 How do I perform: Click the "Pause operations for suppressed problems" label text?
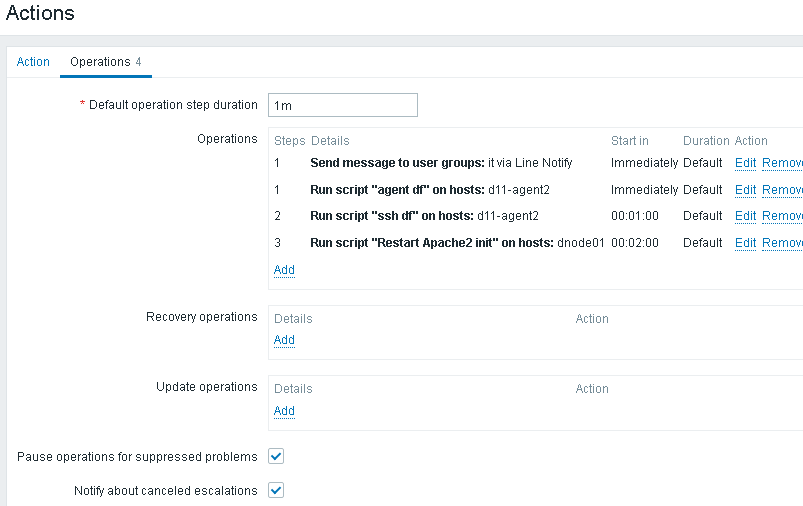coord(137,457)
